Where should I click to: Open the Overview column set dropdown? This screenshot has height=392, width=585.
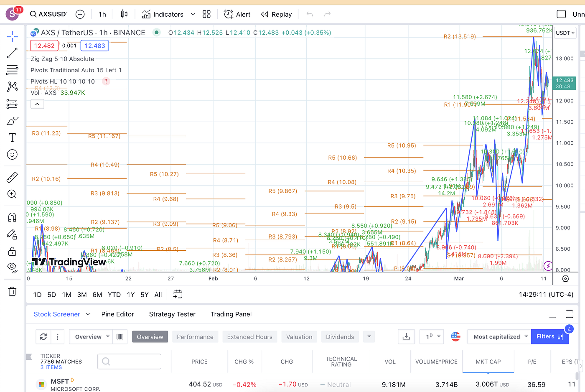(90, 336)
